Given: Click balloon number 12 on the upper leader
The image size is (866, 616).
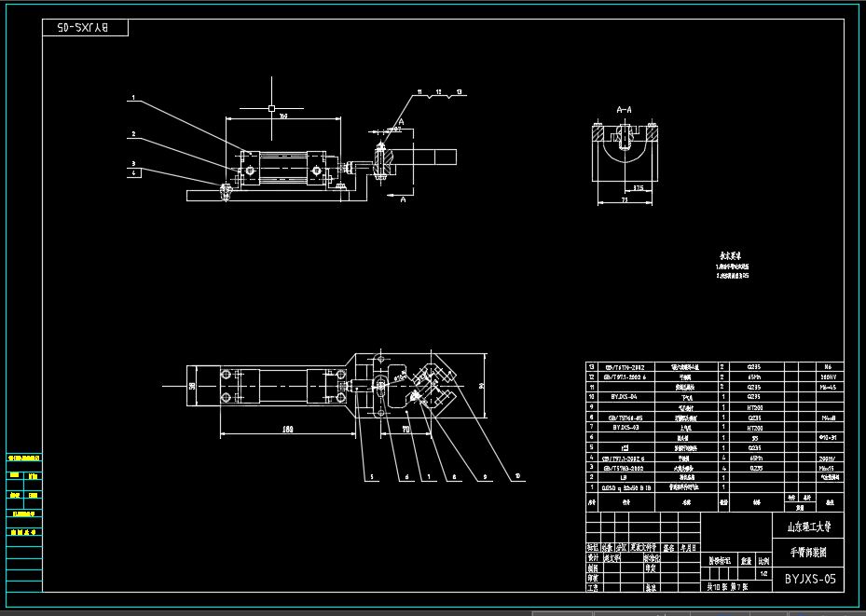Looking at the screenshot, I should pyautogui.click(x=439, y=92).
